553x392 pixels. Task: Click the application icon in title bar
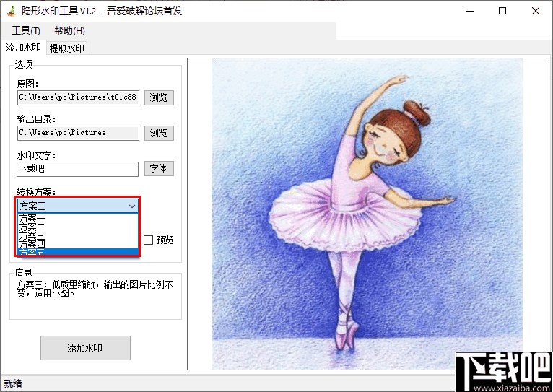tap(12, 12)
